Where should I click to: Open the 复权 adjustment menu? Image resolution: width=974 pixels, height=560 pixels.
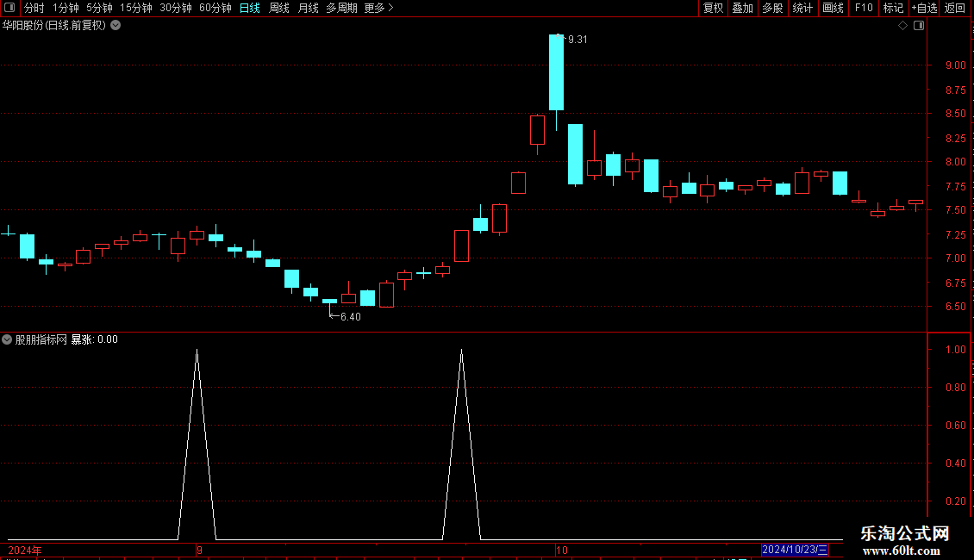[x=713, y=8]
